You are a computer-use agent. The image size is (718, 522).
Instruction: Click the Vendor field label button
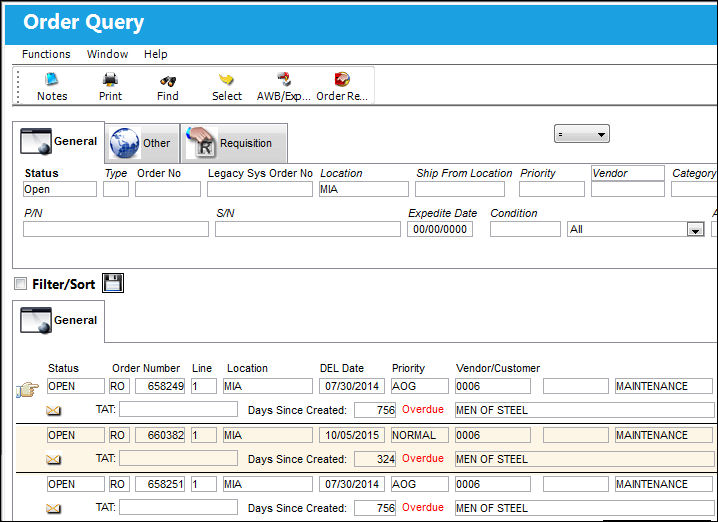tap(627, 173)
